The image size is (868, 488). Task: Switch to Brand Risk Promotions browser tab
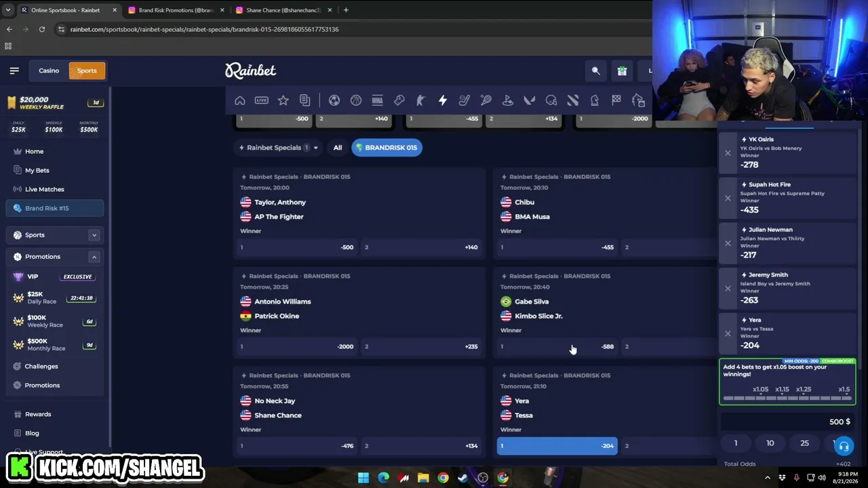tap(176, 10)
